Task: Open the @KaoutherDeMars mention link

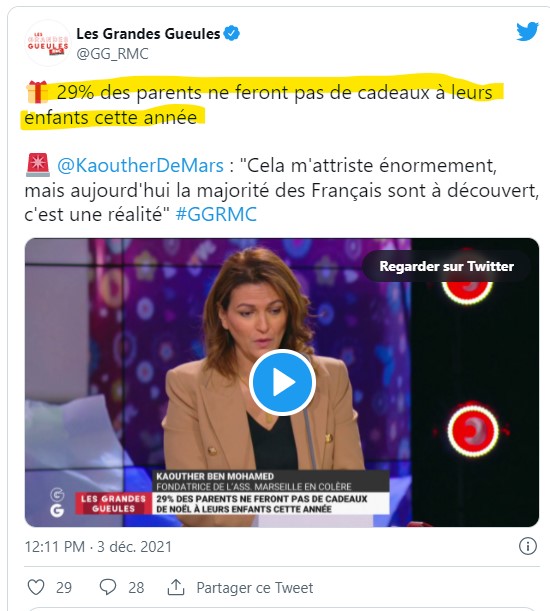Action: (140, 166)
